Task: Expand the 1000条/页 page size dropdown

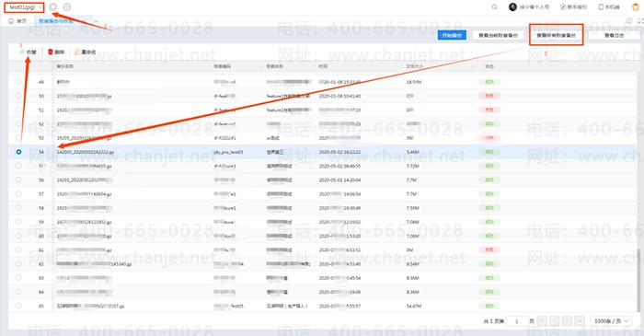Action: coord(611,320)
